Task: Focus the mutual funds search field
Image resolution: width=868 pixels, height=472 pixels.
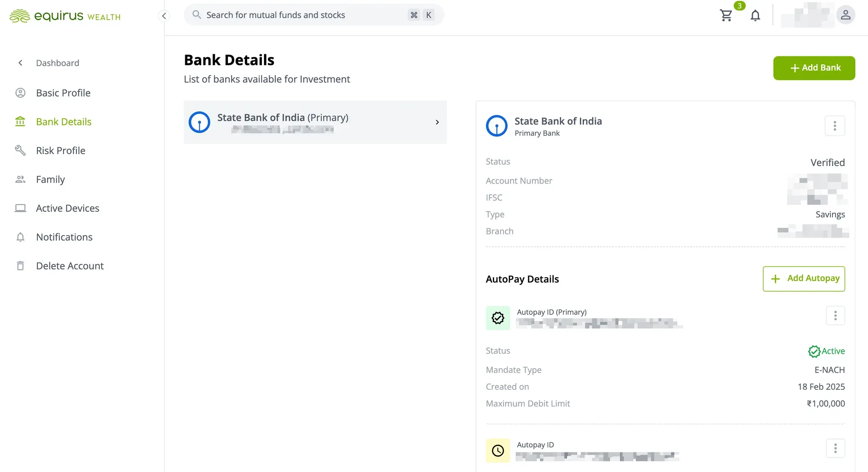Action: 314,15
